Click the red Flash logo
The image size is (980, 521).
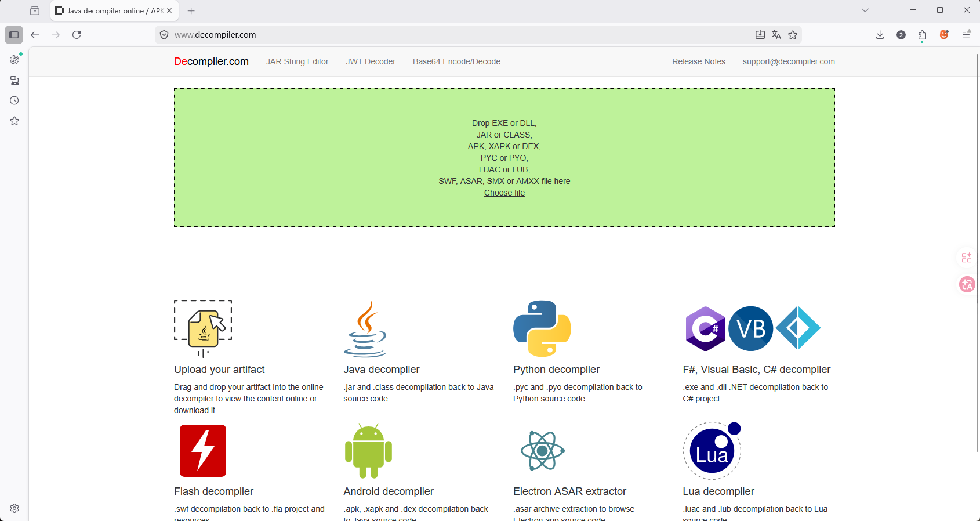click(203, 451)
